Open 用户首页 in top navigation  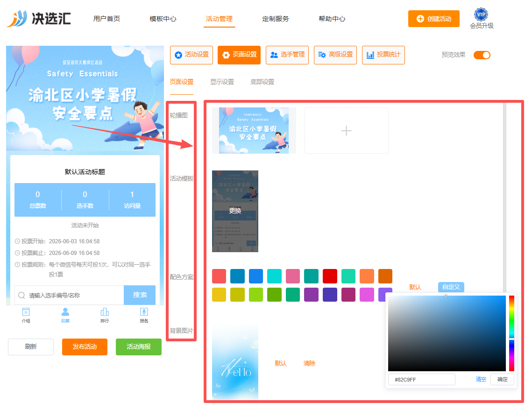[106, 19]
